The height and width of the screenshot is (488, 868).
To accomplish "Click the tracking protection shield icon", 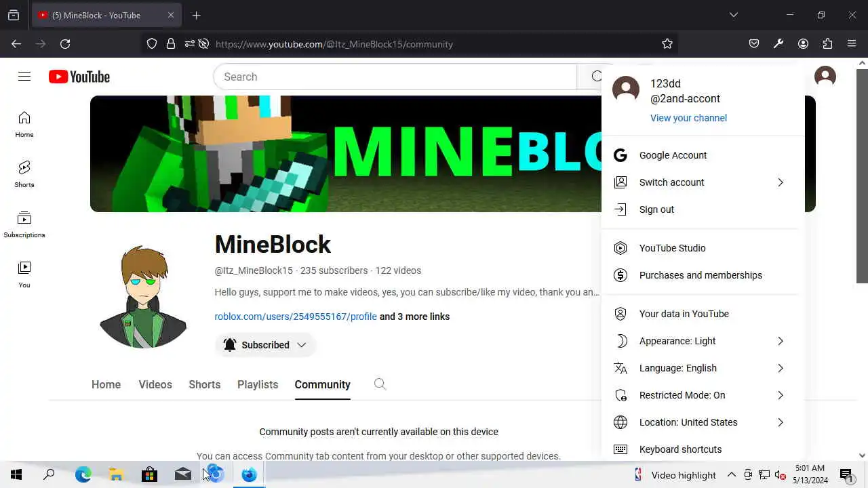I will click(152, 43).
